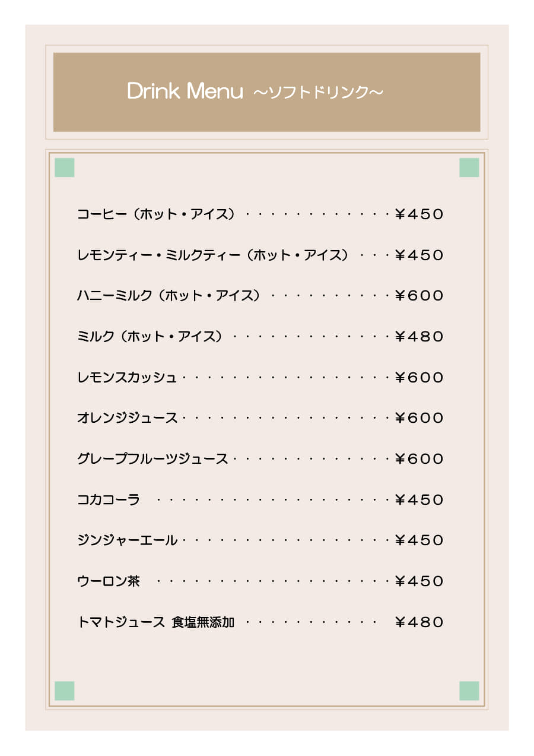This screenshot has height=756, width=534.
Task: Click the bottom-left green corner square
Action: (x=65, y=691)
